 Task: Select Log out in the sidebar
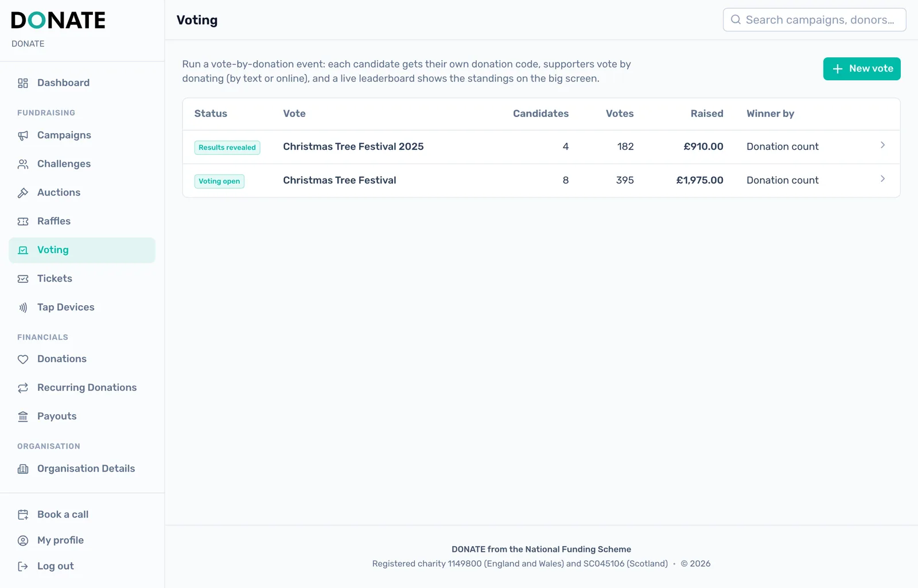click(82, 566)
